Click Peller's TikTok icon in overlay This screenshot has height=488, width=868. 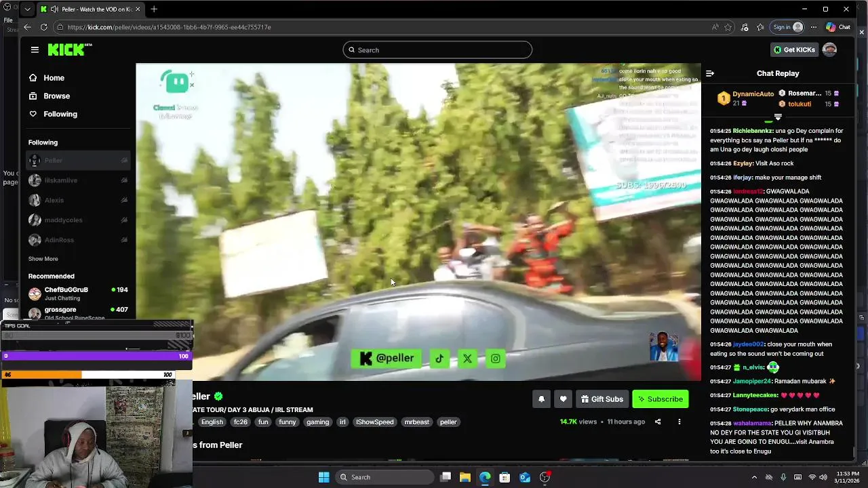coord(439,359)
